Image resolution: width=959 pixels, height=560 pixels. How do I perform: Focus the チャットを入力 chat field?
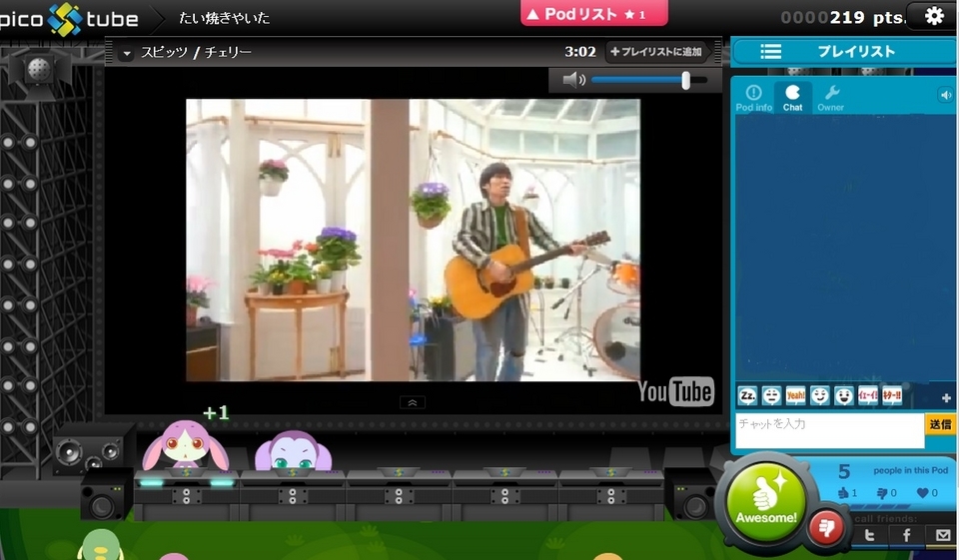[829, 430]
